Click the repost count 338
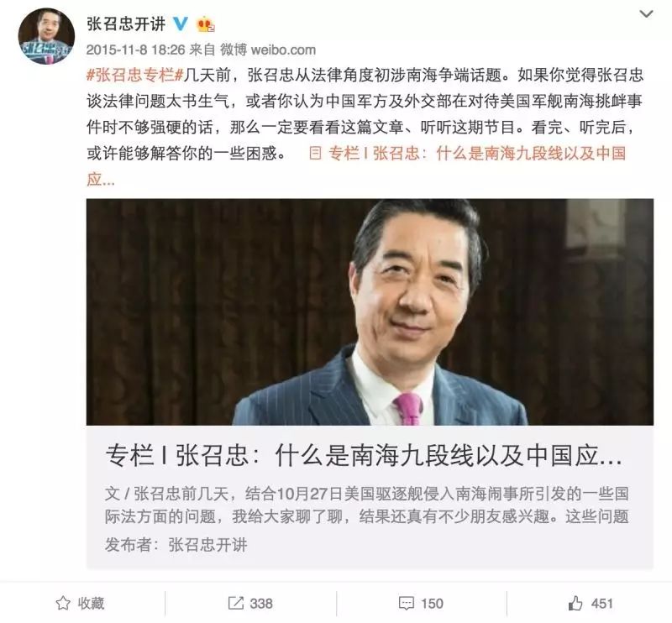The width and height of the screenshot is (672, 623). 261,604
